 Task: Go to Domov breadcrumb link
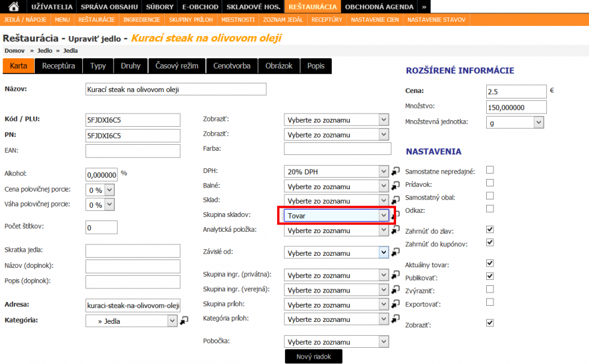[14, 51]
